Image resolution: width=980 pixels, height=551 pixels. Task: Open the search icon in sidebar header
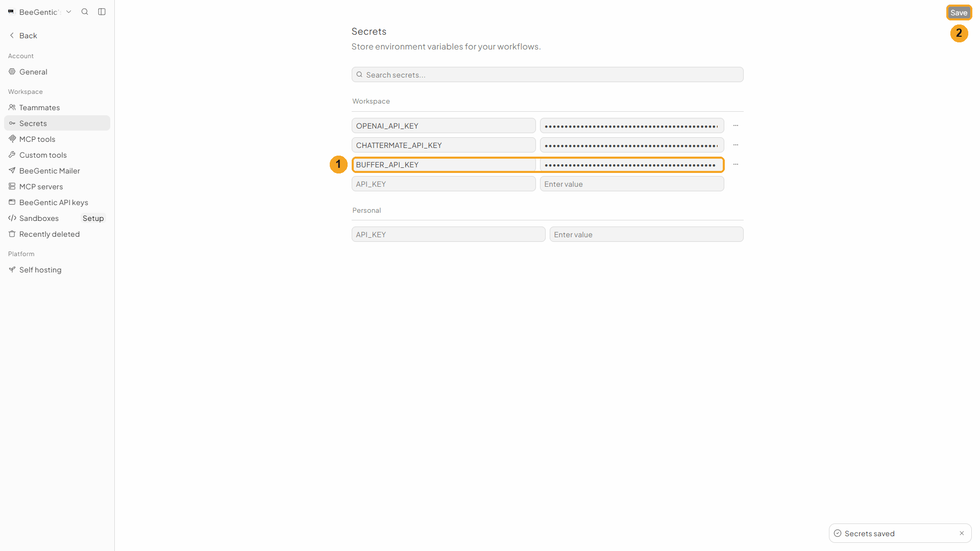pyautogui.click(x=85, y=12)
